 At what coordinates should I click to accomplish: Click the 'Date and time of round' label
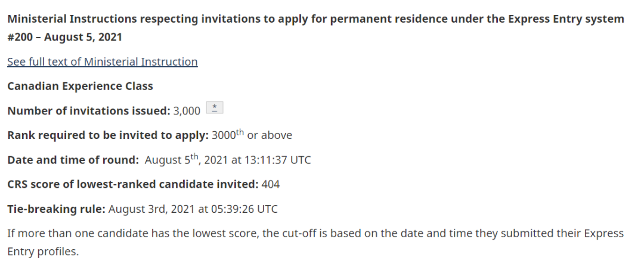click(72, 160)
